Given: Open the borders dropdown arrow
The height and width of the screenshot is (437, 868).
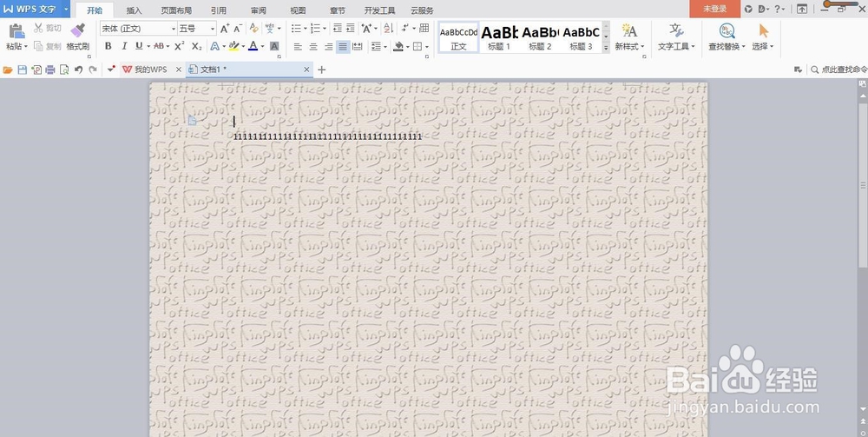Looking at the screenshot, I should click(427, 47).
